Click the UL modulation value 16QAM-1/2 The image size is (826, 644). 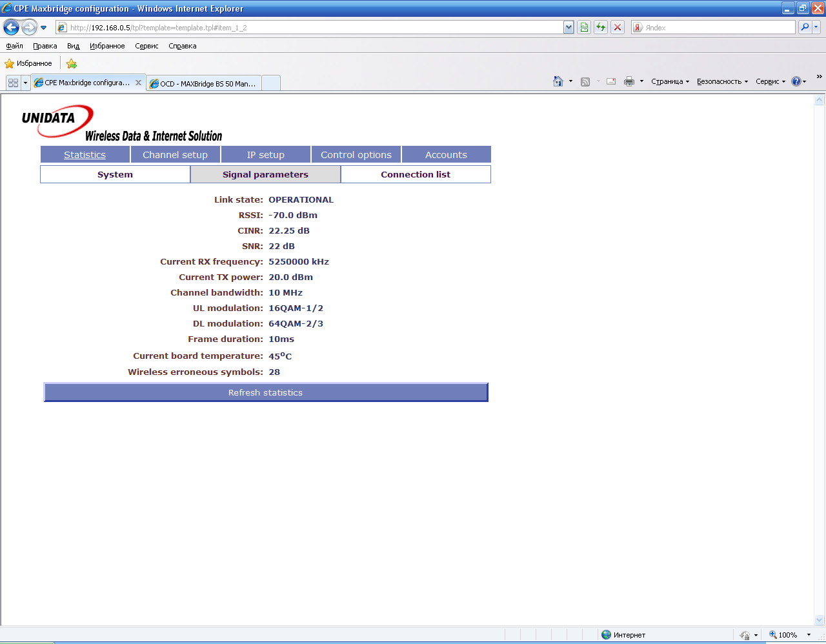[x=296, y=308]
